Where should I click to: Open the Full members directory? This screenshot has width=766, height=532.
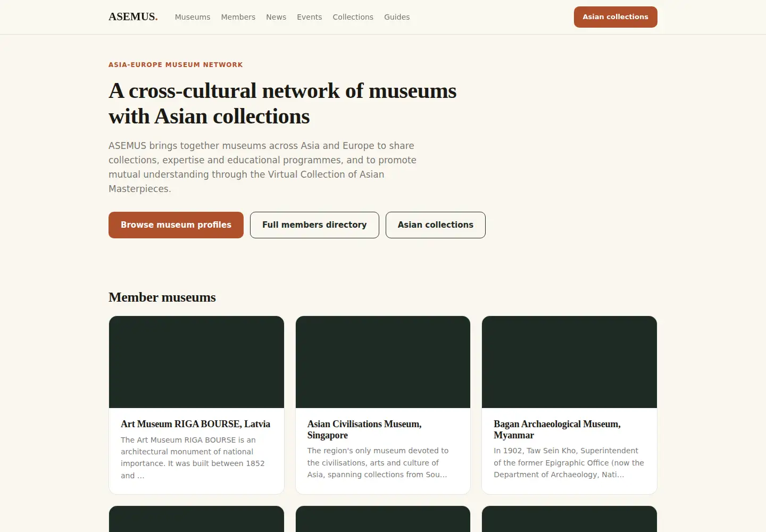pyautogui.click(x=314, y=225)
